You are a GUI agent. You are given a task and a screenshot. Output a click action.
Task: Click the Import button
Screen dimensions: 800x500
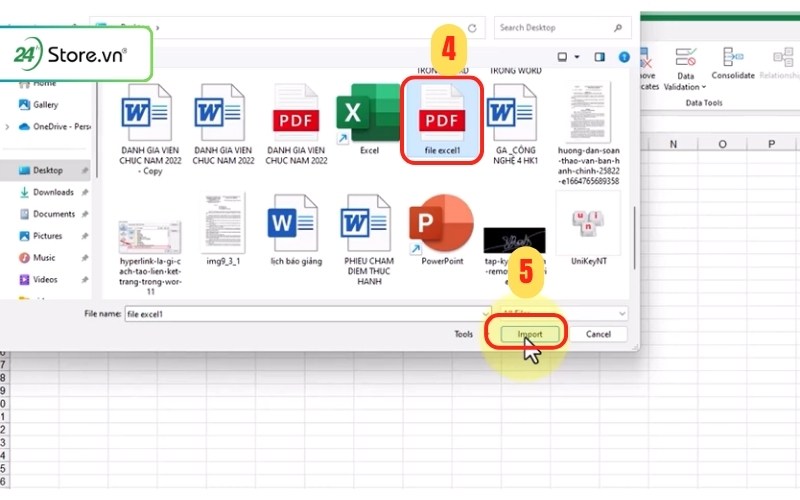click(x=530, y=334)
